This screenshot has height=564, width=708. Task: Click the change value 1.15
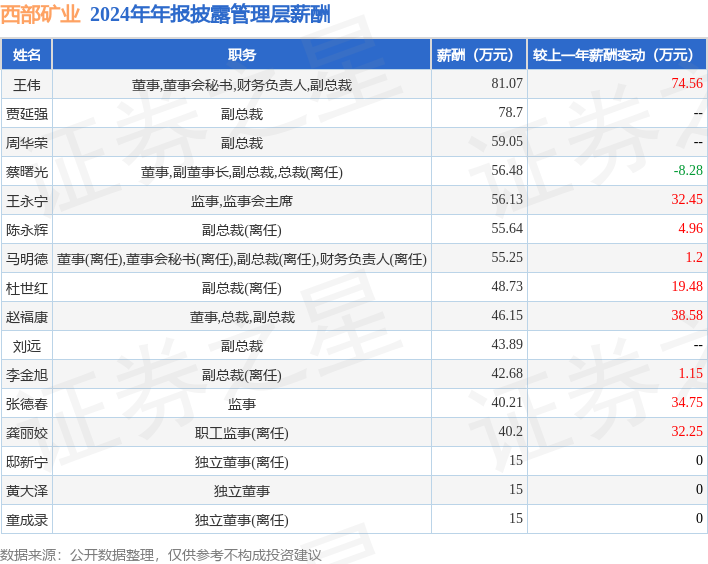[690, 373]
